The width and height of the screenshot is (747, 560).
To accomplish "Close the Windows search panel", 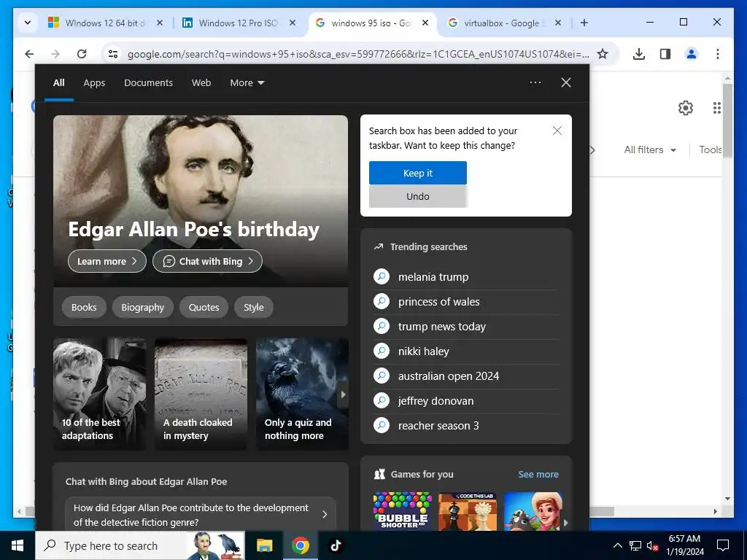I will pos(566,82).
